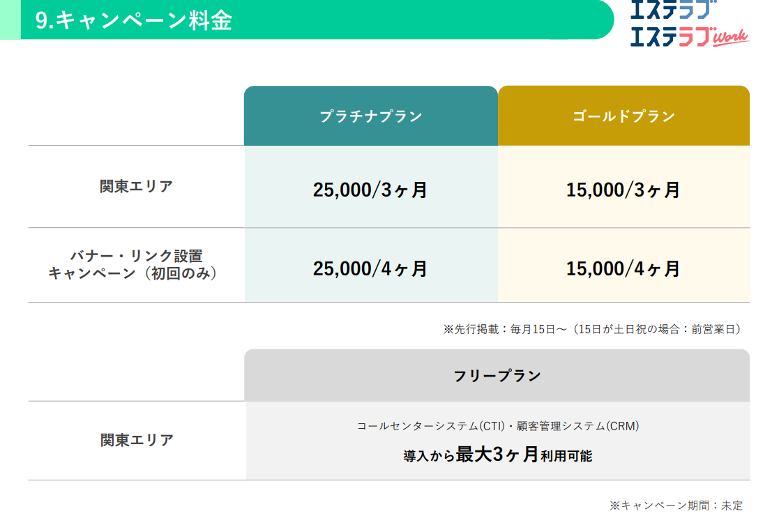Click the ※先行掲載：毎月15日〜 footnote
Screen dimensions: 779x532
tap(592, 328)
